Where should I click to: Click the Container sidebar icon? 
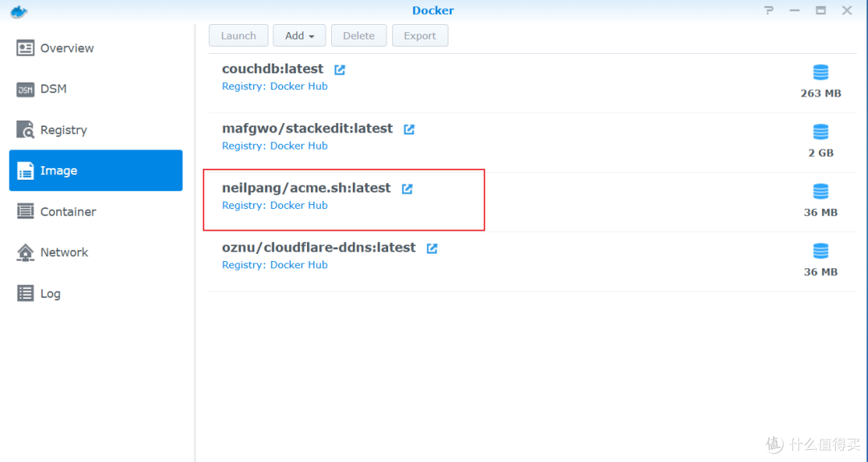25,211
